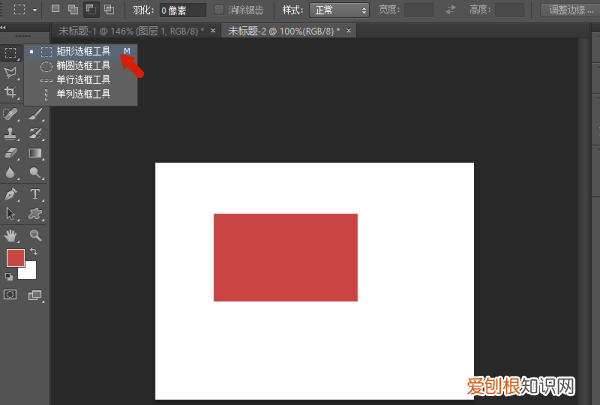Close the 未标题-1 document tab
The height and width of the screenshot is (405, 600).
(x=213, y=31)
